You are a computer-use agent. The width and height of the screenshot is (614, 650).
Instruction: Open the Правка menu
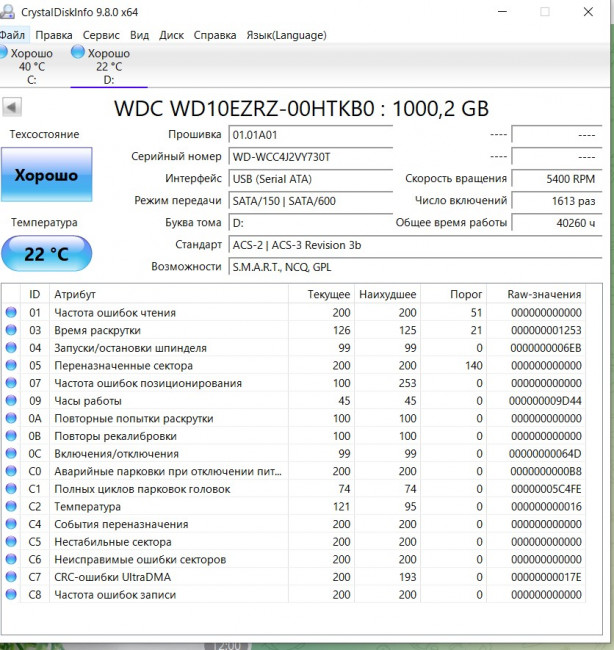(54, 35)
